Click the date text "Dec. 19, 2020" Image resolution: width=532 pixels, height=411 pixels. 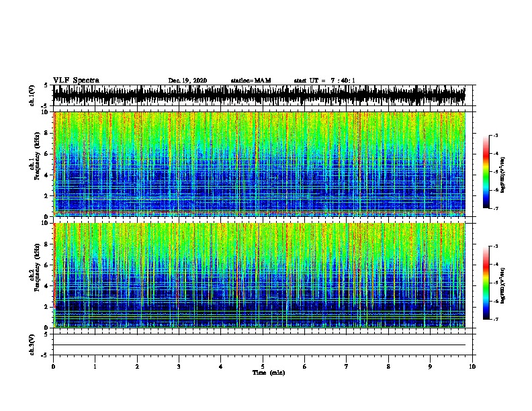pos(187,81)
